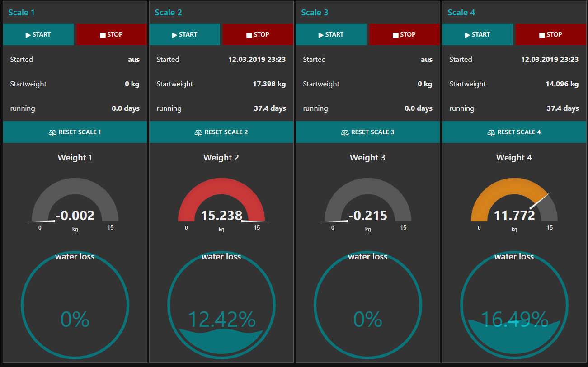Click the RESET SCALE 2 label
The width and height of the screenshot is (588, 367).
pos(226,132)
